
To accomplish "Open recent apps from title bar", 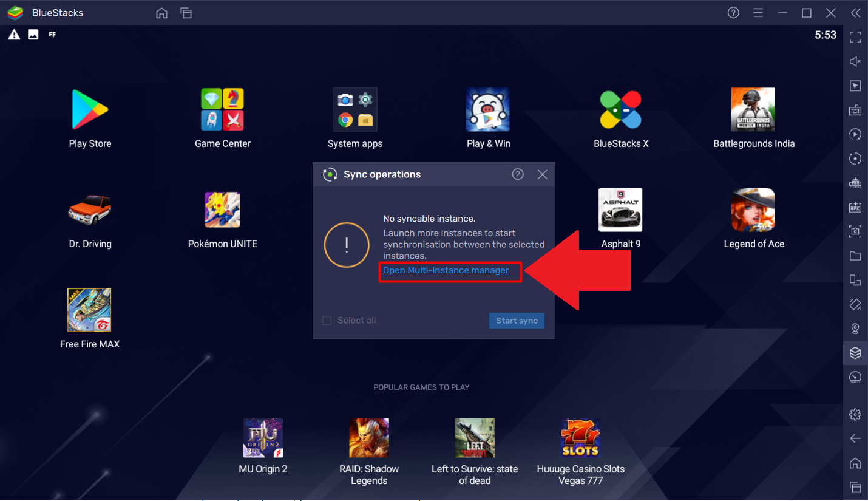I will [x=186, y=13].
